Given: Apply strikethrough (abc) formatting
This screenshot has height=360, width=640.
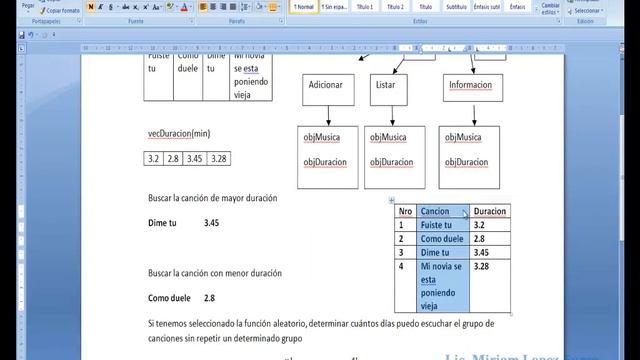Looking at the screenshot, I should 126,7.
